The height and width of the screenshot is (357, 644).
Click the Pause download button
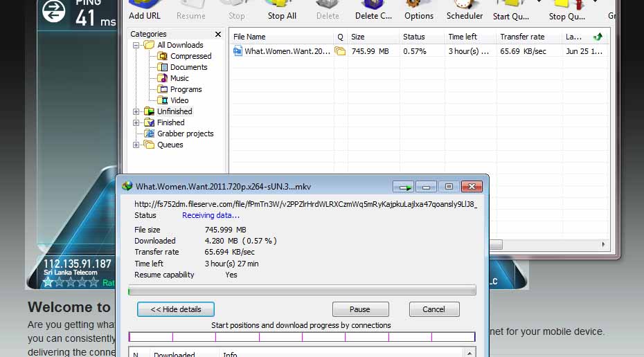(360, 309)
